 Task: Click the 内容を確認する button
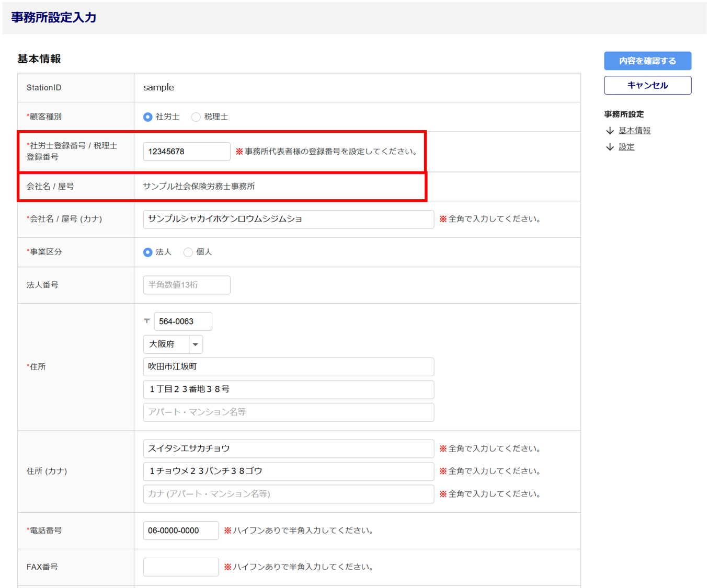[x=647, y=61]
